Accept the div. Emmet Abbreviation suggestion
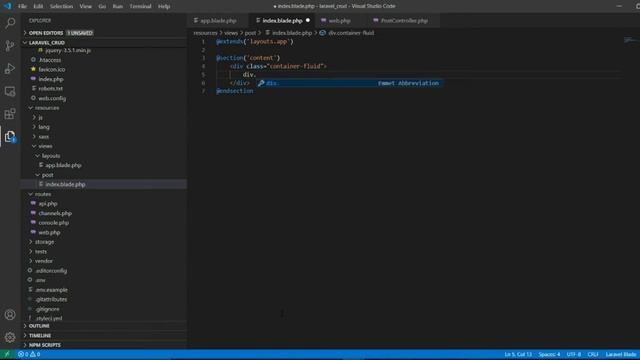The height and width of the screenshot is (360, 640). pos(349,83)
